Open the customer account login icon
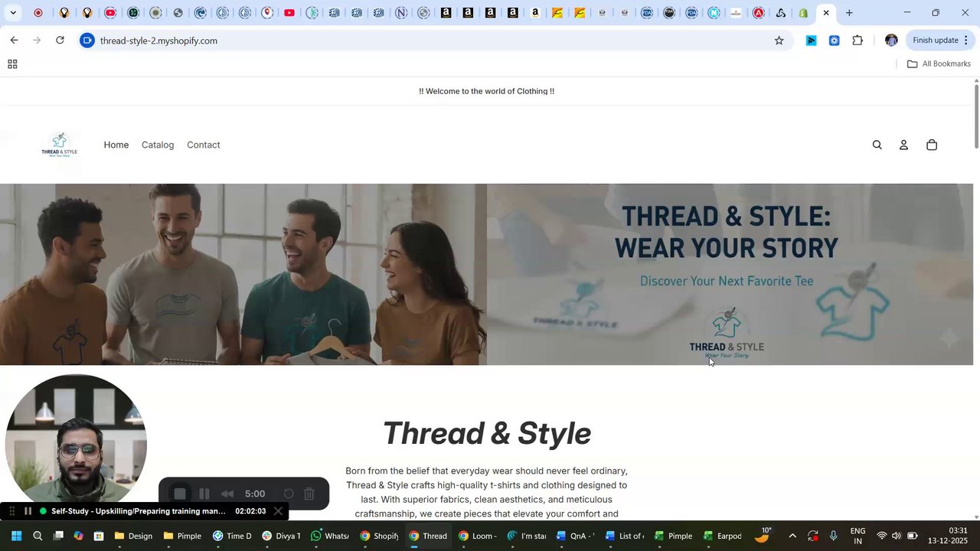The width and height of the screenshot is (980, 551). tap(903, 145)
